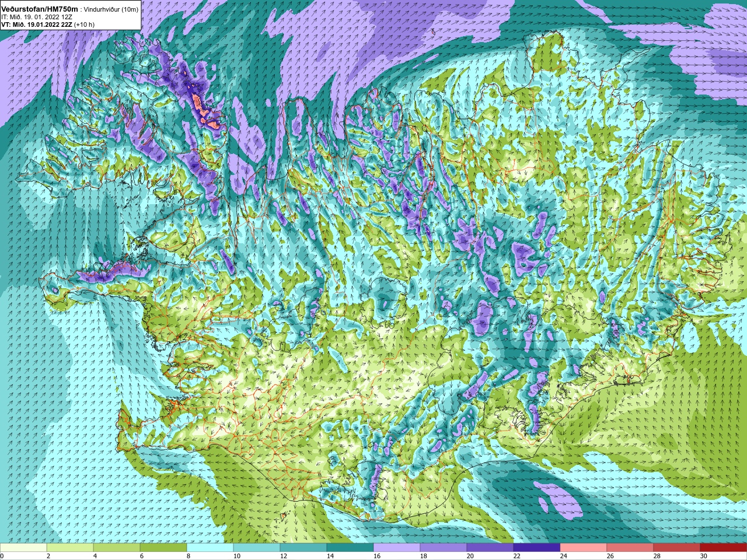The image size is (747, 560).
Task: Click the '16' label on the legend scale
Action: click(x=377, y=556)
